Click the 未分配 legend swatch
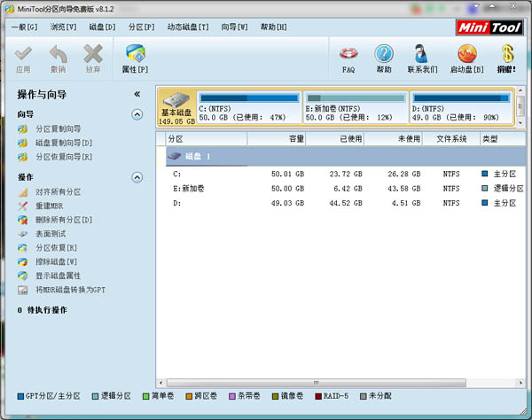532x420 pixels. (x=363, y=396)
